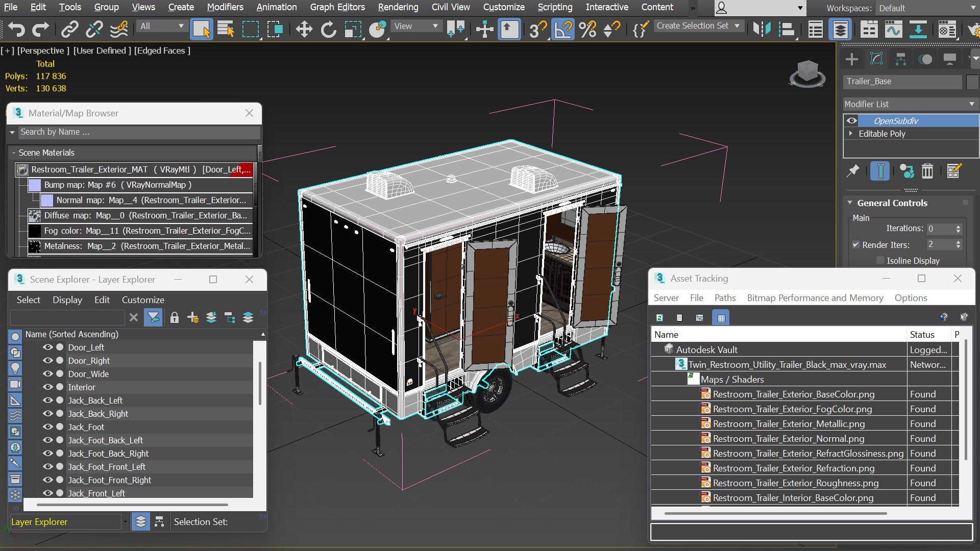Select the Rotate tool icon

pyautogui.click(x=328, y=29)
